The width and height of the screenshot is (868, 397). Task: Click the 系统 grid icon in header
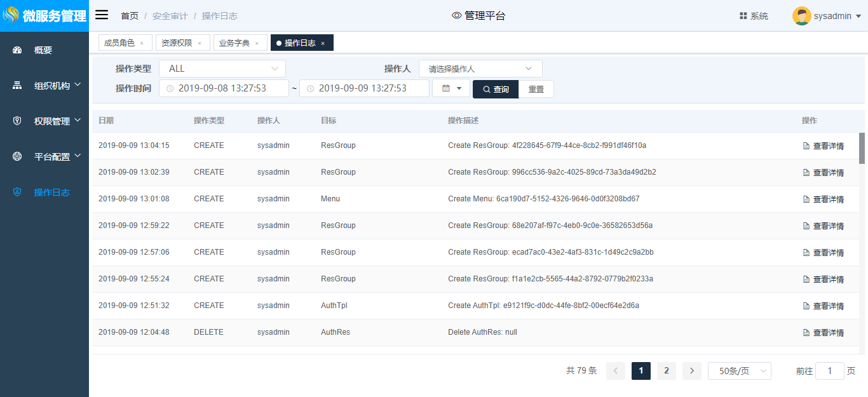pyautogui.click(x=743, y=16)
